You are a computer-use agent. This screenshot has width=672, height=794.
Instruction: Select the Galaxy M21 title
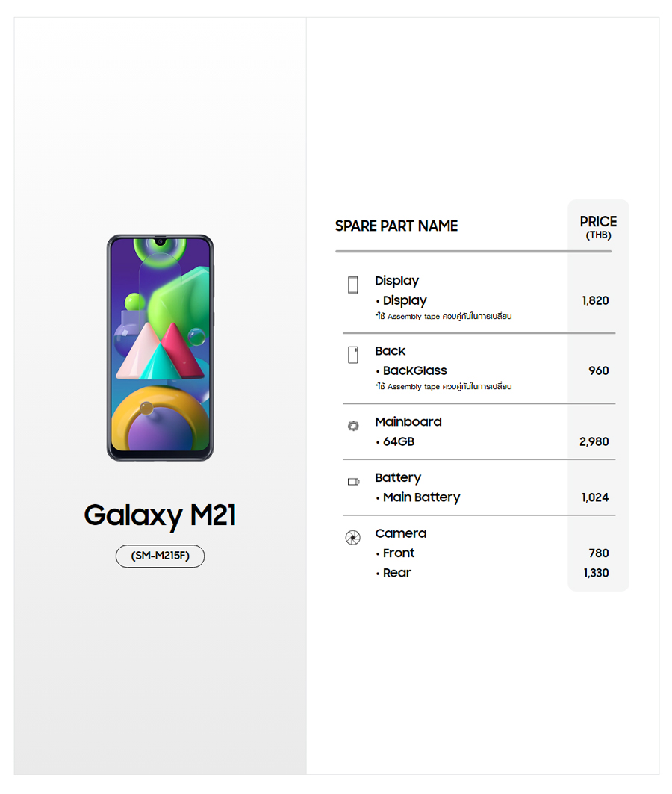(x=160, y=515)
